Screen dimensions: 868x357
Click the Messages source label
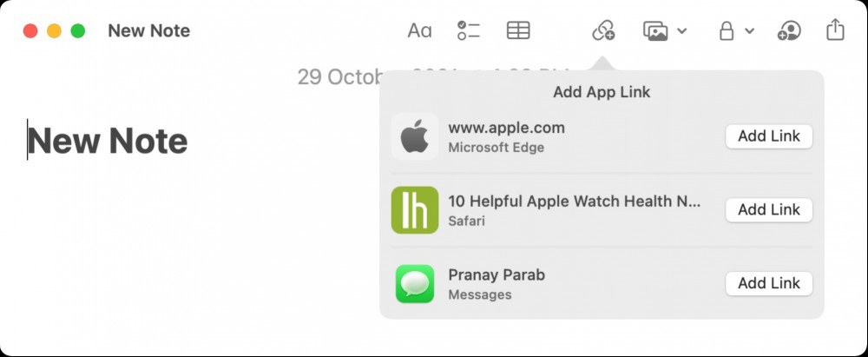(x=480, y=295)
